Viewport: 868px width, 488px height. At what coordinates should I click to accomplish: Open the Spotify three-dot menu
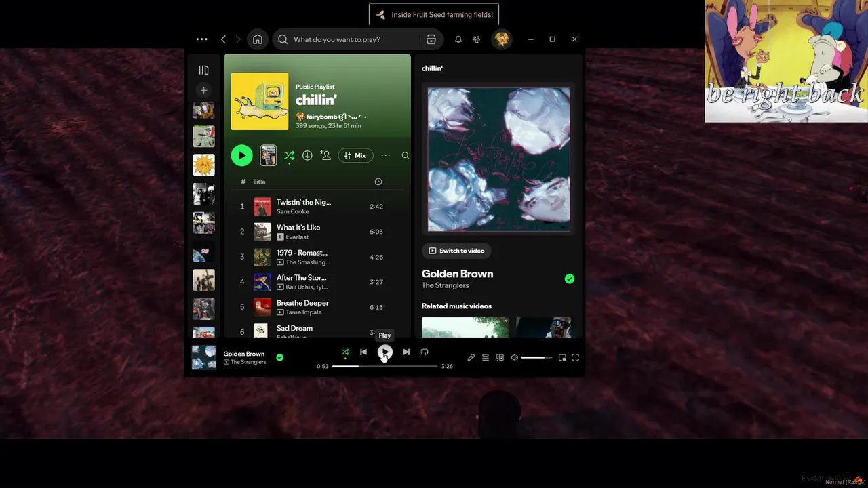(201, 39)
